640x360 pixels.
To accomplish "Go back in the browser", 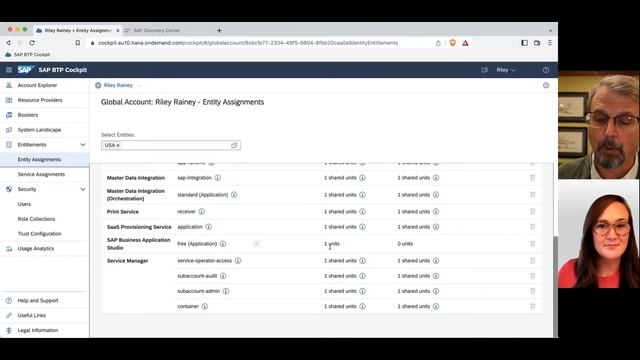I will [8, 42].
